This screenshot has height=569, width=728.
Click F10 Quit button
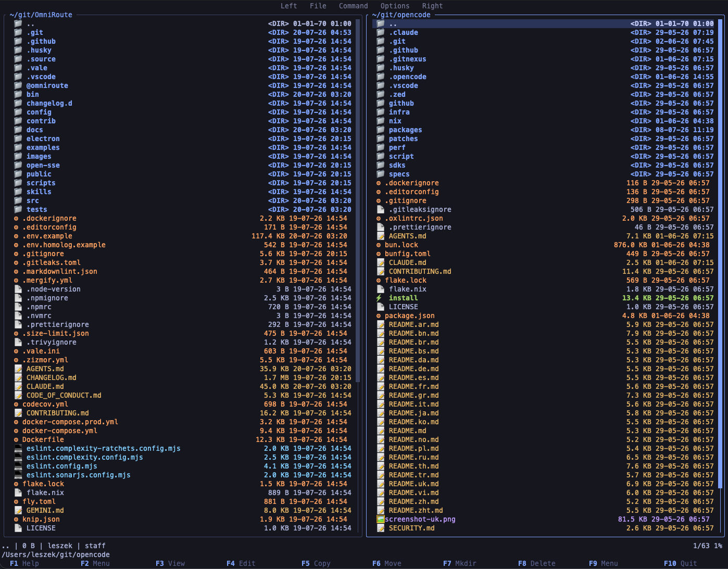[x=681, y=563]
